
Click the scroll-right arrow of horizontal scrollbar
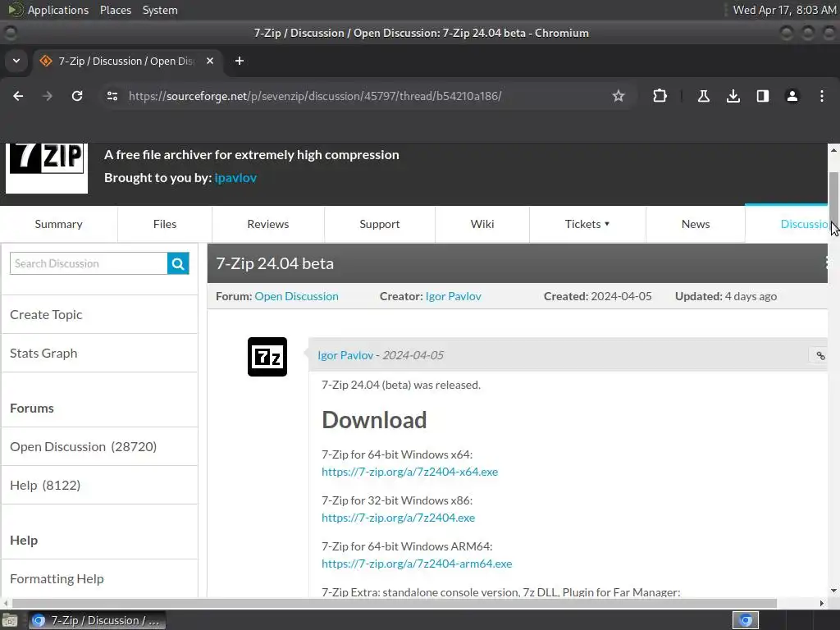coord(822,603)
